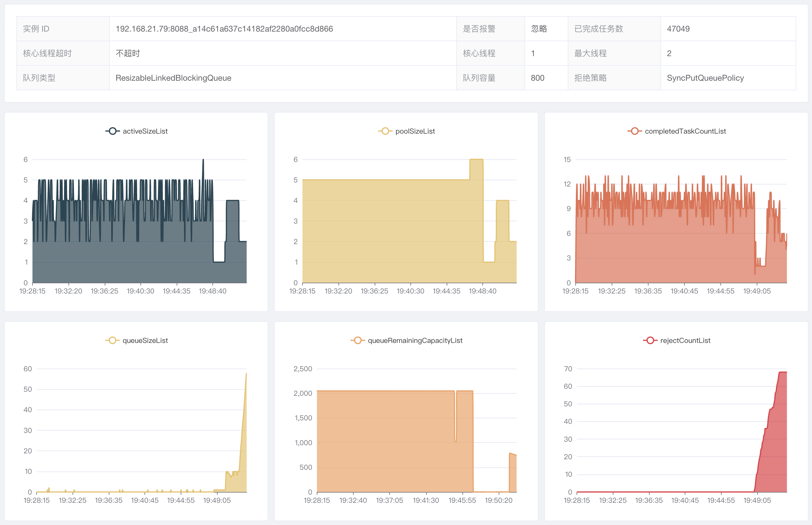
Task: Click the 19:48:40 tick on activeSizeList chart
Action: coord(212,291)
